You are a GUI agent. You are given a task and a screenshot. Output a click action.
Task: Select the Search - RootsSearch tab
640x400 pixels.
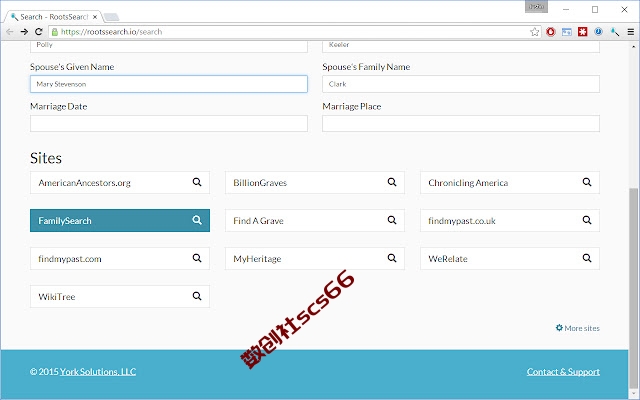click(53, 17)
